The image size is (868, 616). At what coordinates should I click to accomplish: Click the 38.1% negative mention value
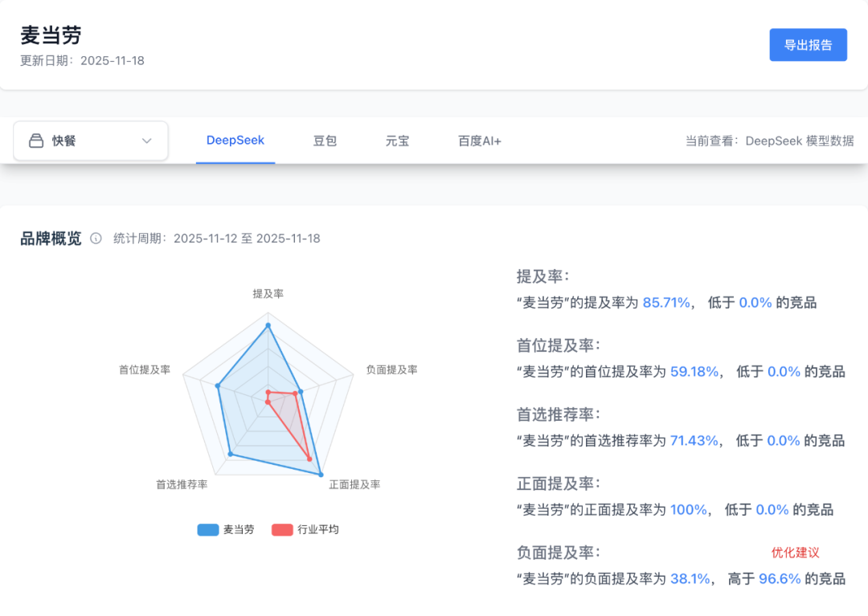pos(690,579)
